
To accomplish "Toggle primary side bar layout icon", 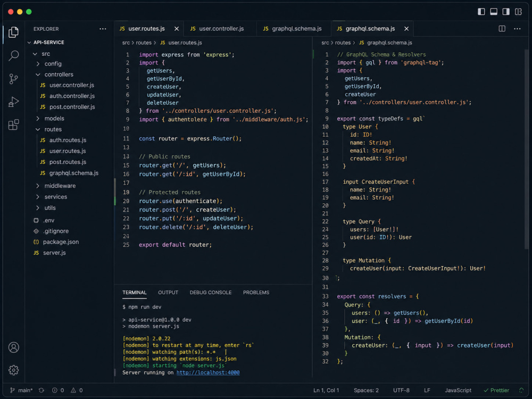I will pyautogui.click(x=481, y=12).
